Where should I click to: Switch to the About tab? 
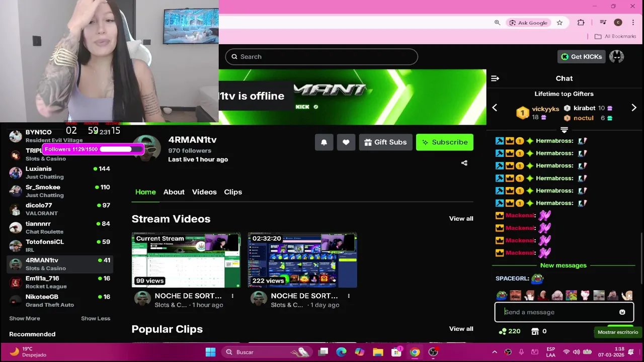coord(174,192)
